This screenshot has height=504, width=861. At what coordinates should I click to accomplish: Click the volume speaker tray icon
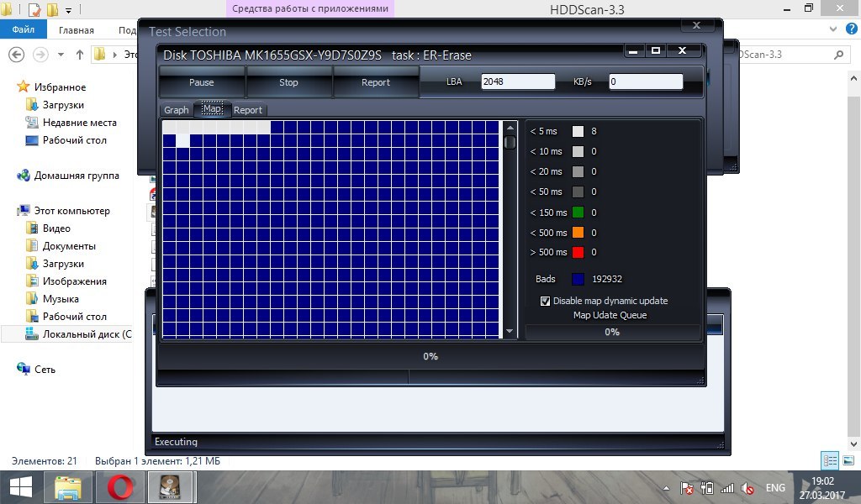click(x=746, y=488)
